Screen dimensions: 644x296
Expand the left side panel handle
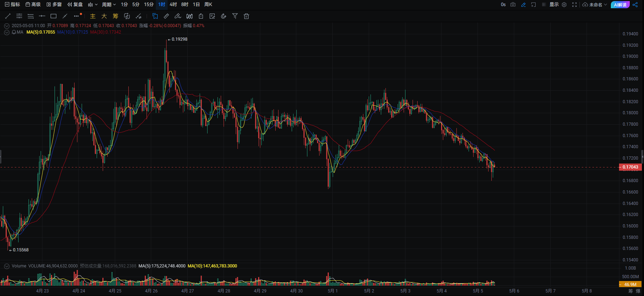coord(1,156)
